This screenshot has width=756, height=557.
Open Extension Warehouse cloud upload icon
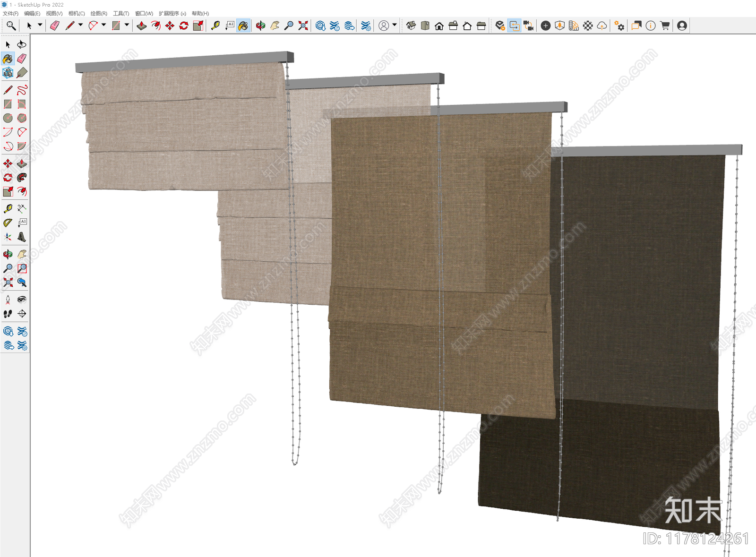tap(602, 26)
